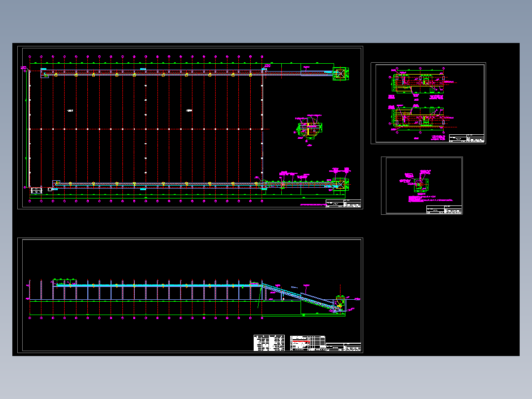The image size is (532, 399).
Task: Select the green square pit at top-right of plan
Action: pyautogui.click(x=341, y=74)
